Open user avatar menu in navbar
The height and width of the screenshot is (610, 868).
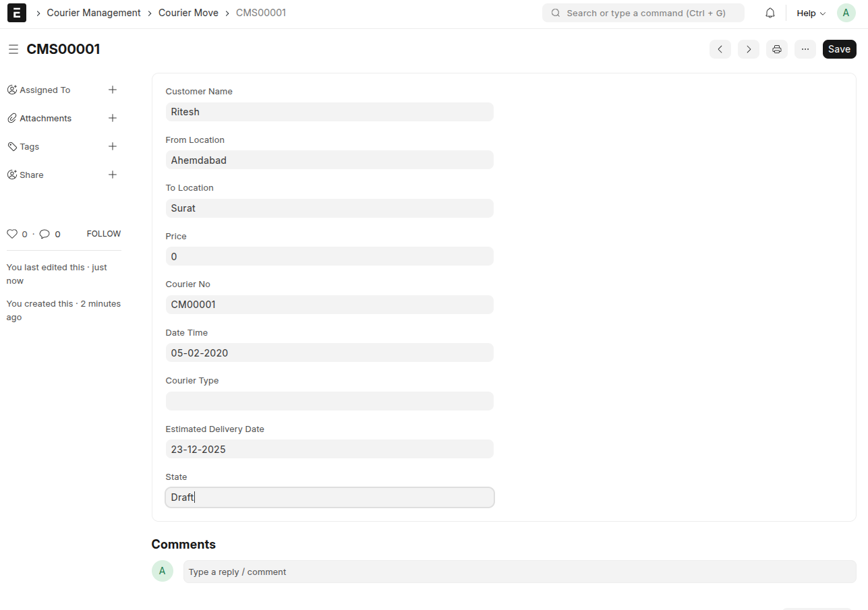[x=846, y=13]
